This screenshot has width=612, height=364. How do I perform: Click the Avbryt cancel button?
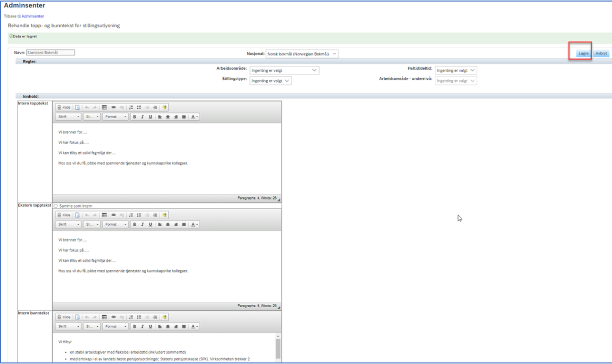tap(601, 53)
